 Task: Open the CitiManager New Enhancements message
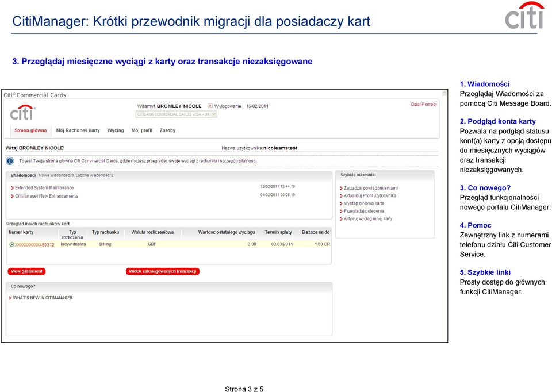coord(47,196)
